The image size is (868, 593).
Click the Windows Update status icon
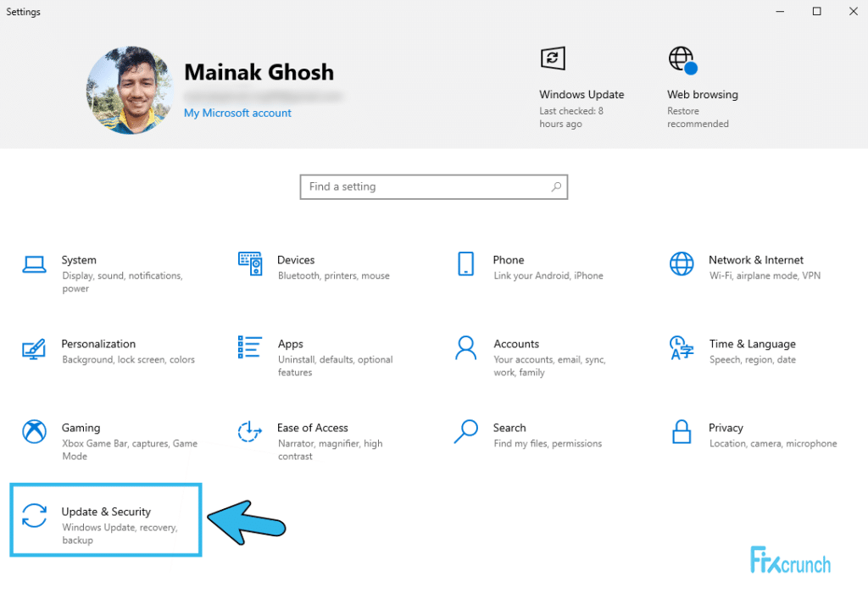pos(553,58)
